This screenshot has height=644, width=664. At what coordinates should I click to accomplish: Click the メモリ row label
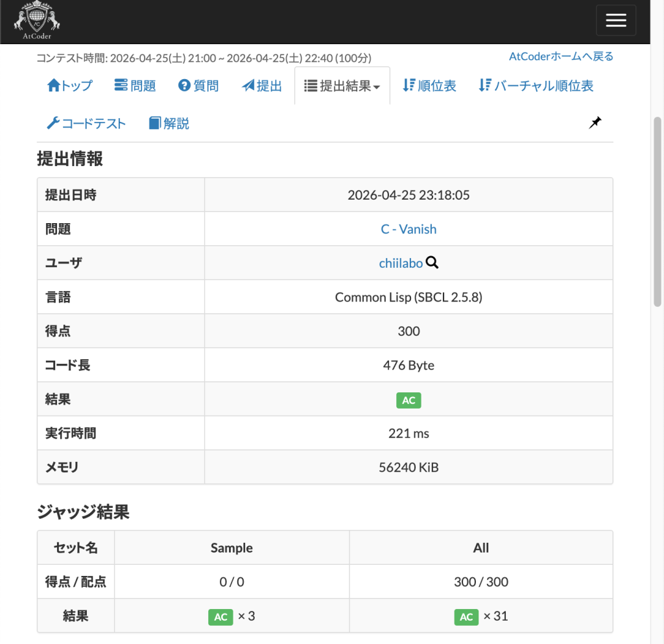[x=62, y=468]
